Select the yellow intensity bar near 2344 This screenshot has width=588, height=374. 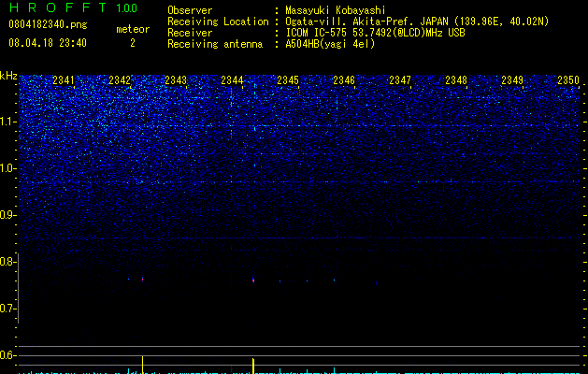point(253,366)
